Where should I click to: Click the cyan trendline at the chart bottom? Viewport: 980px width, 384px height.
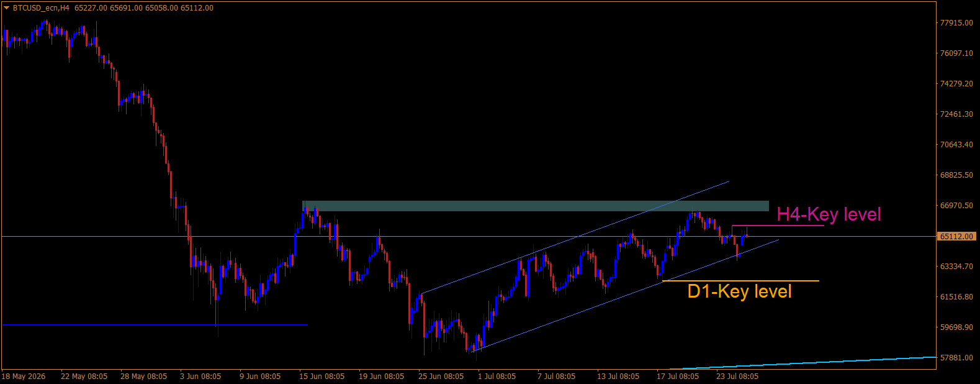pos(803,363)
